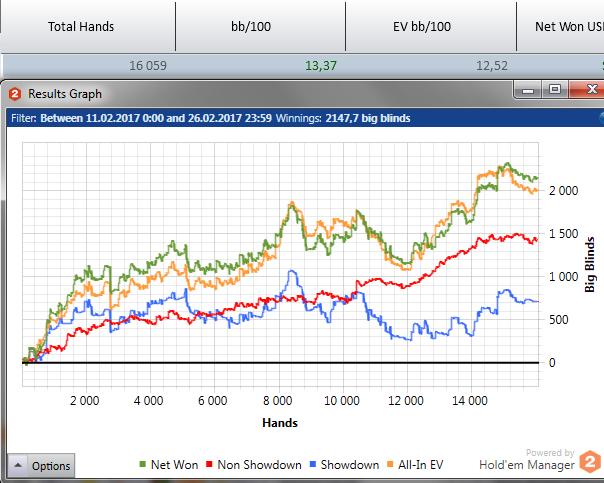Click the Hands axis title
This screenshot has height=483, width=604.
pyautogui.click(x=280, y=423)
